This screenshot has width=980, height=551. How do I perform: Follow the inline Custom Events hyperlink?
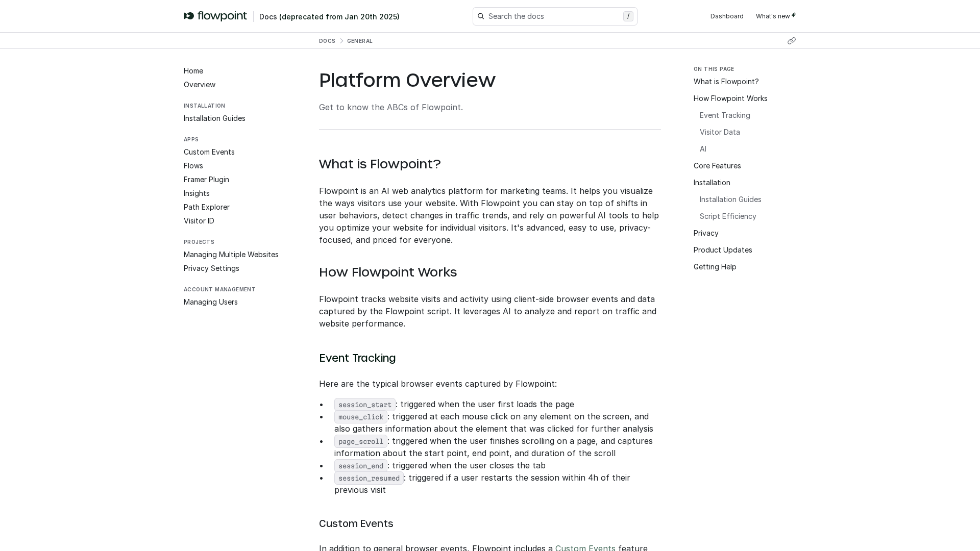pyautogui.click(x=585, y=547)
